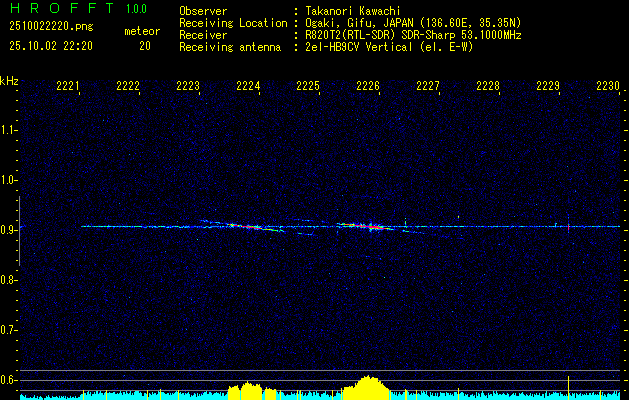Click the meteor echo trace near 2224
The width and height of the screenshot is (629, 400).
coord(249,227)
